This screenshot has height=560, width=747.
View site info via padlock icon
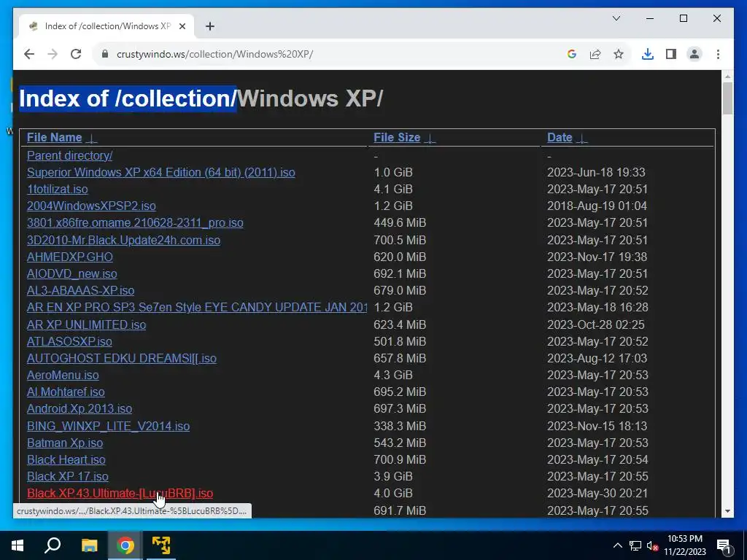[105, 54]
